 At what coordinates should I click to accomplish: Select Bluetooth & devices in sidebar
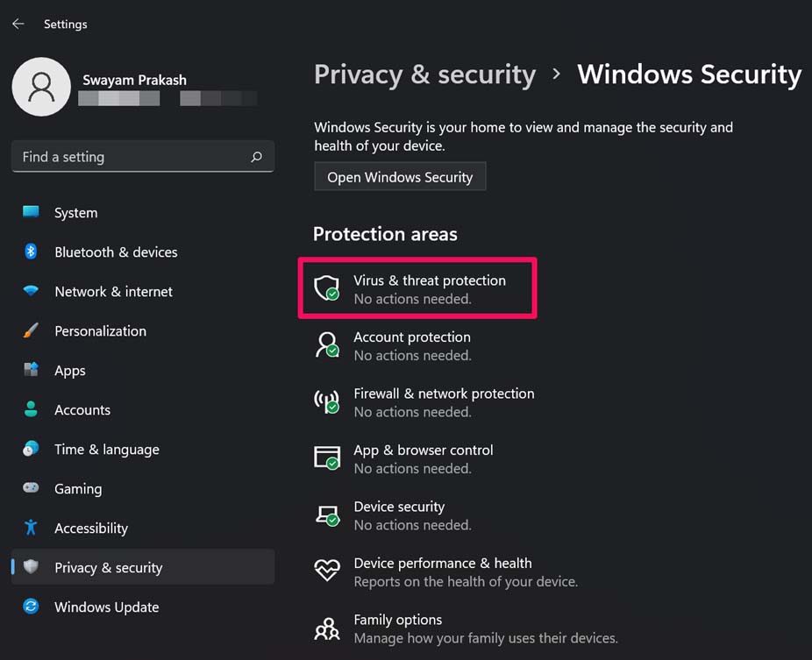coord(116,252)
